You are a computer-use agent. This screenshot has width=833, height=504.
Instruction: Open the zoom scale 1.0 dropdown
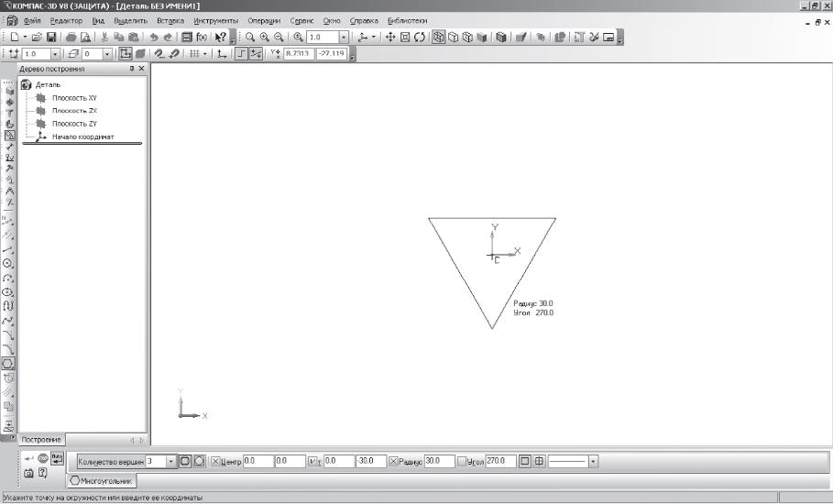(x=344, y=38)
